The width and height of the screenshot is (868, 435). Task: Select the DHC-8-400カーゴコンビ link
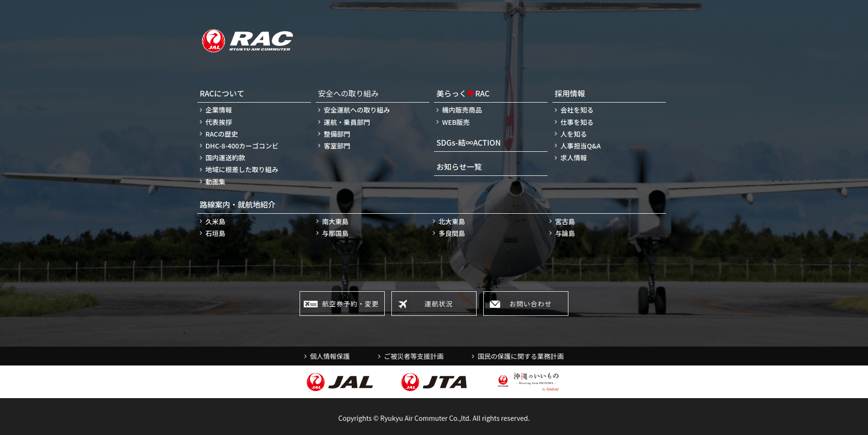pos(241,146)
